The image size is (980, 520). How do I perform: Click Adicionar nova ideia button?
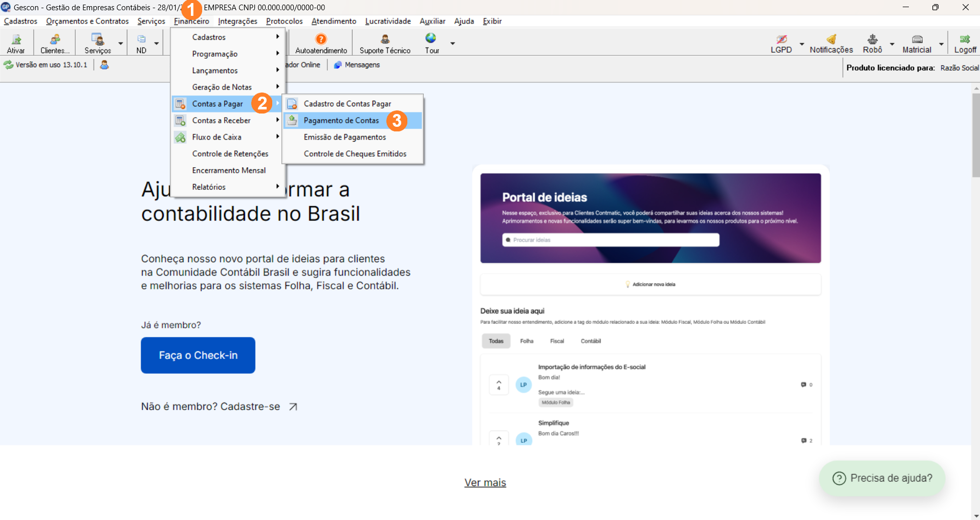pyautogui.click(x=650, y=284)
